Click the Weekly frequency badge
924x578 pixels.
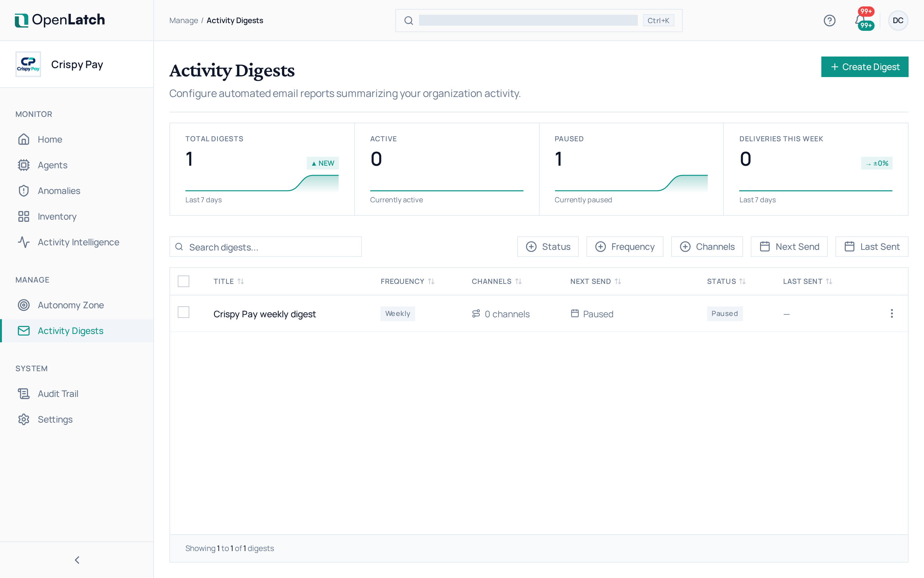click(x=398, y=313)
